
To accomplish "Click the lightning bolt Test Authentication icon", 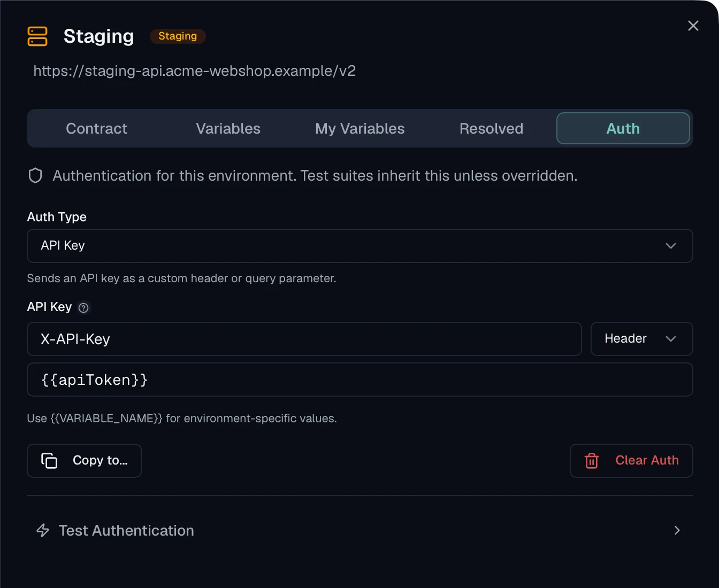I will (x=43, y=530).
